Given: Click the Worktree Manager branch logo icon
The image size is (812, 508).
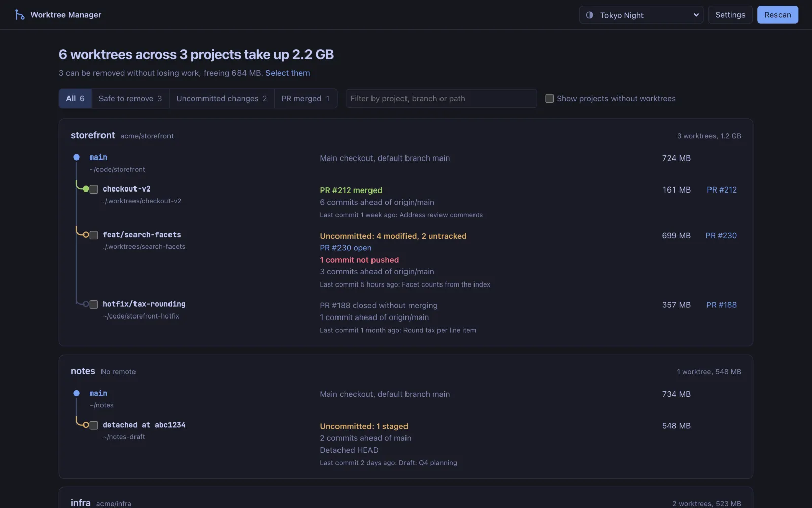Looking at the screenshot, I should pyautogui.click(x=19, y=15).
